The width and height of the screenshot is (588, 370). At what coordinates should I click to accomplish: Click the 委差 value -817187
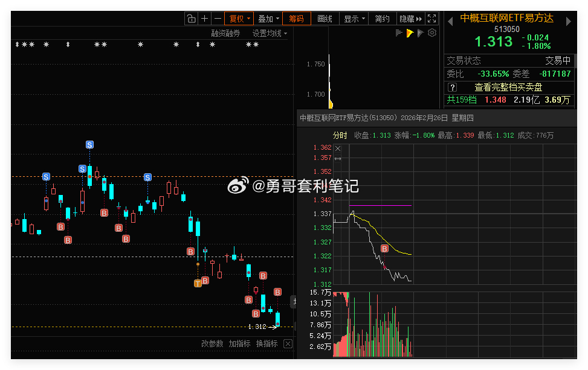click(555, 74)
